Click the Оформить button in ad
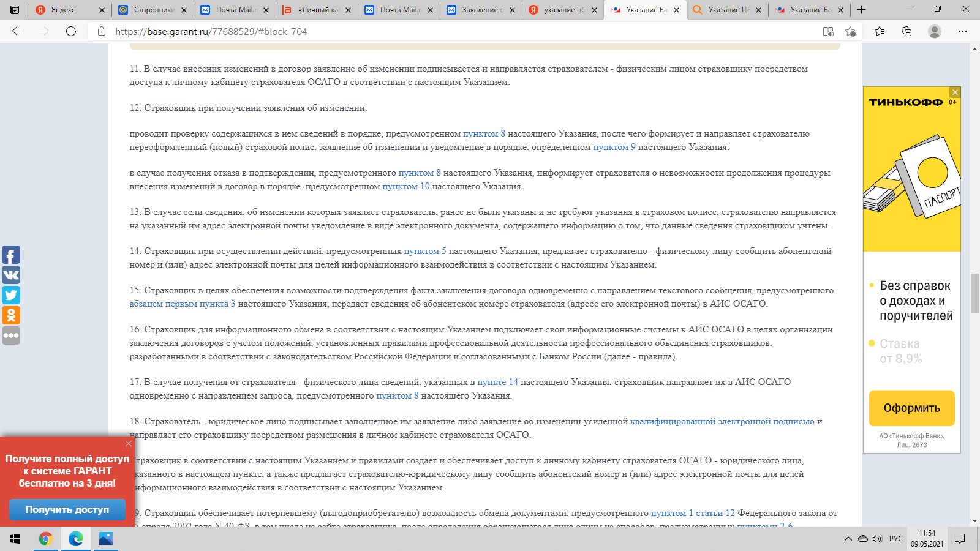 [x=911, y=408]
